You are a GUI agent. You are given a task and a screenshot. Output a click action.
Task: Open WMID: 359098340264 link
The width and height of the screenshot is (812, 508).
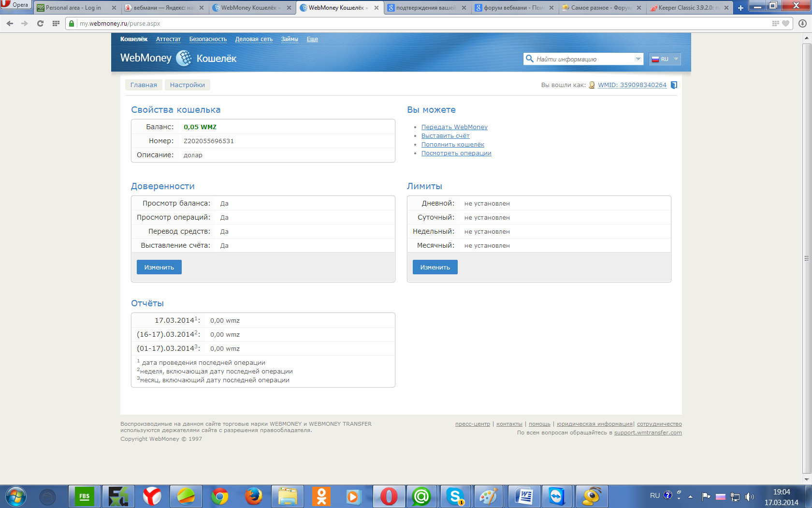point(632,85)
